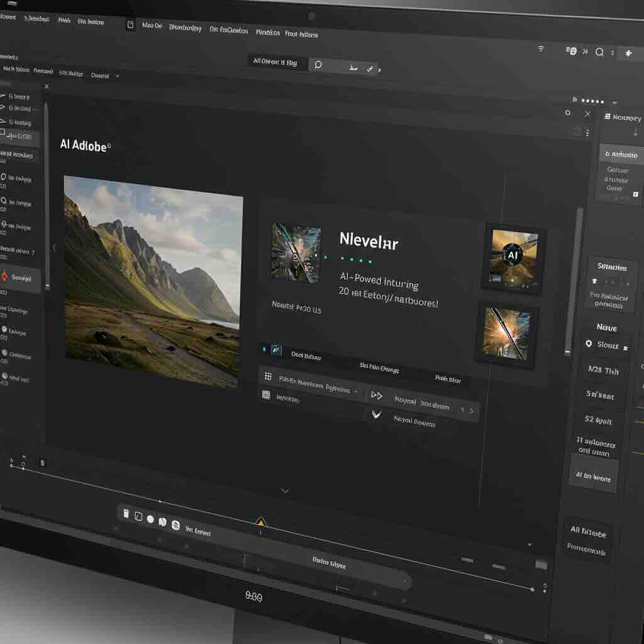Click the first document icon in the timeline toolbar
The width and height of the screenshot is (644, 644).
126,513
